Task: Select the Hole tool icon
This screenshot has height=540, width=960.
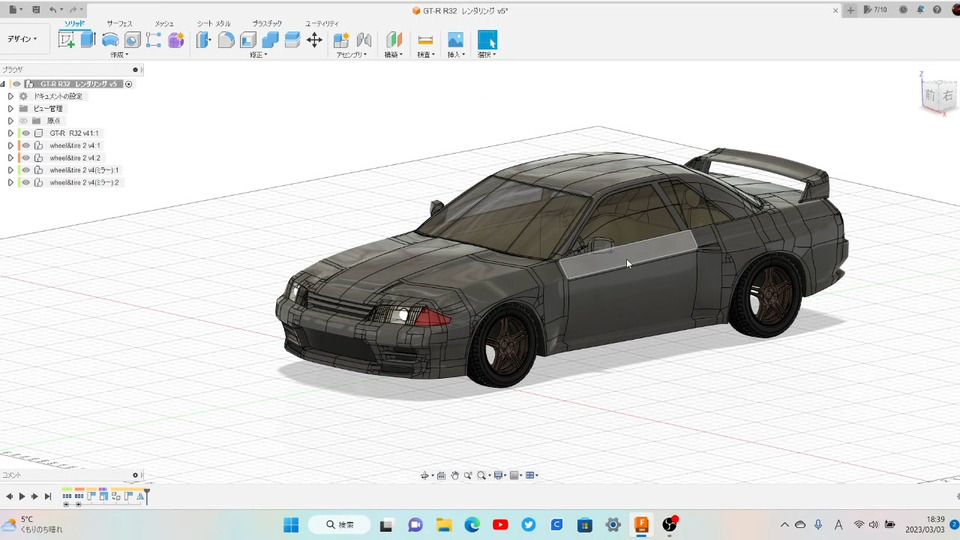Action: 132,40
